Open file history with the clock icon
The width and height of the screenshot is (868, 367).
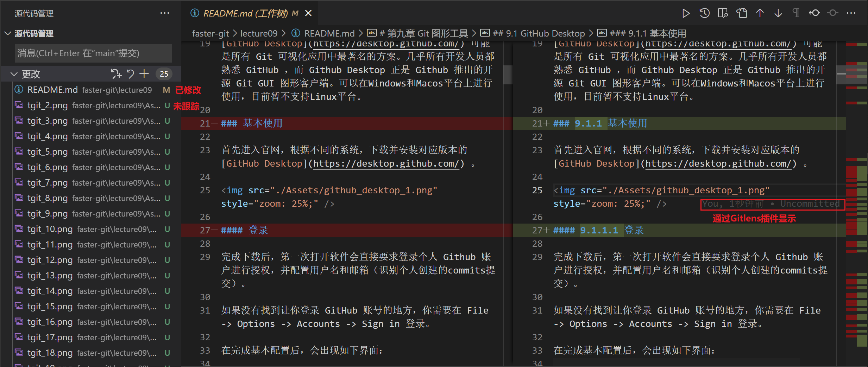[x=704, y=13]
